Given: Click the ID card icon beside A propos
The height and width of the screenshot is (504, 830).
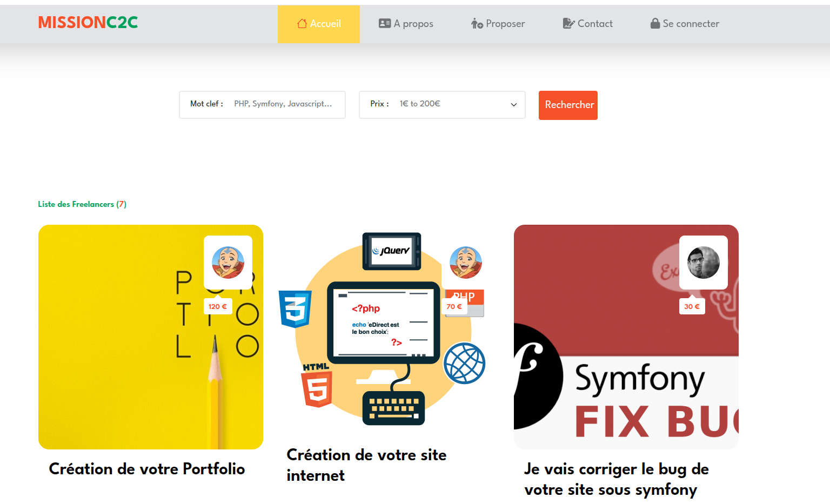Looking at the screenshot, I should (385, 23).
